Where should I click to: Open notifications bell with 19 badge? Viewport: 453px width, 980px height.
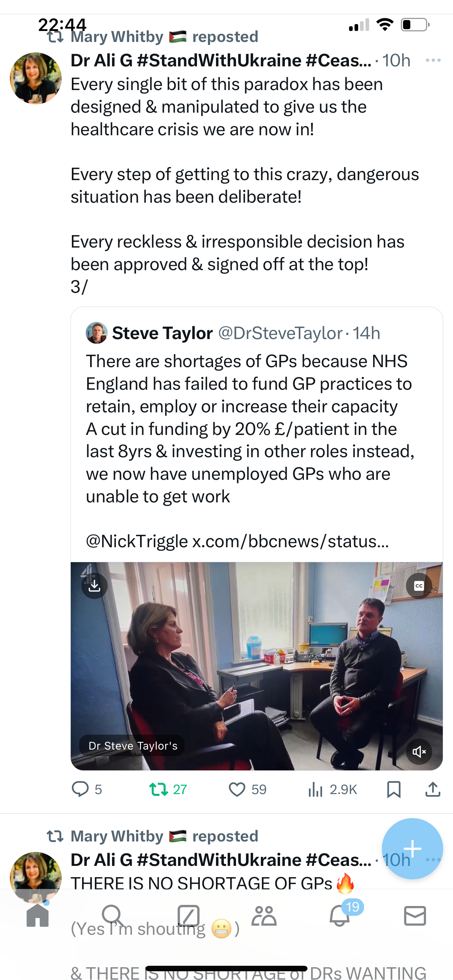click(340, 915)
